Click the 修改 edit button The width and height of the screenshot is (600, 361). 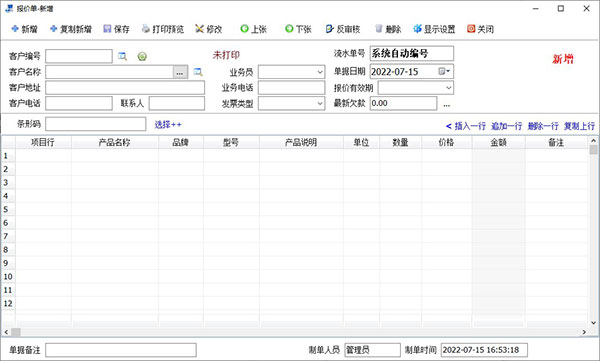[x=209, y=29]
